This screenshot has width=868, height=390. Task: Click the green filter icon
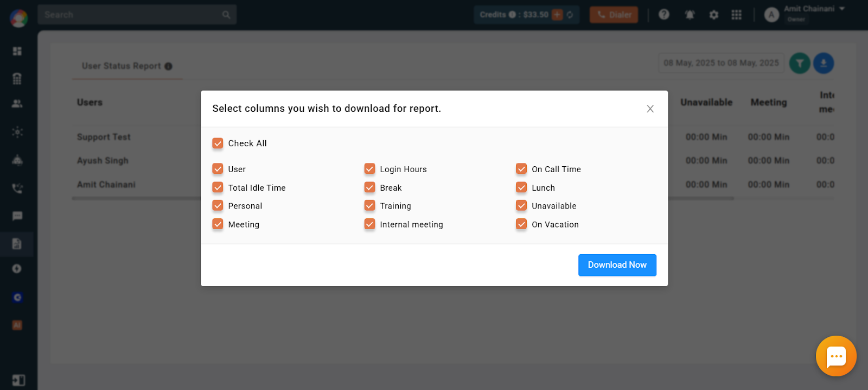pyautogui.click(x=800, y=64)
